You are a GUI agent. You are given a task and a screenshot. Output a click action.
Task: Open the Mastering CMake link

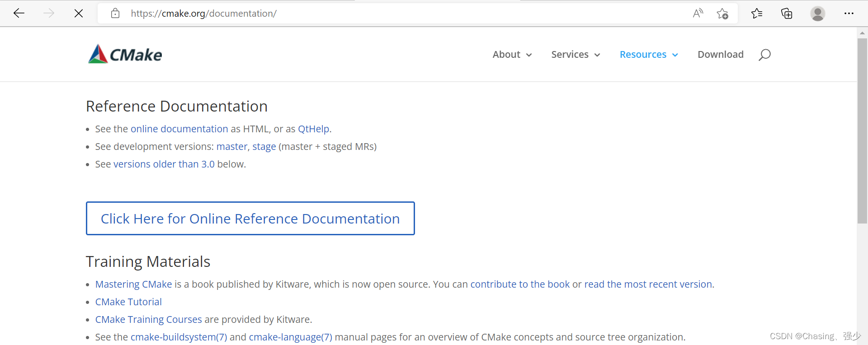(133, 284)
